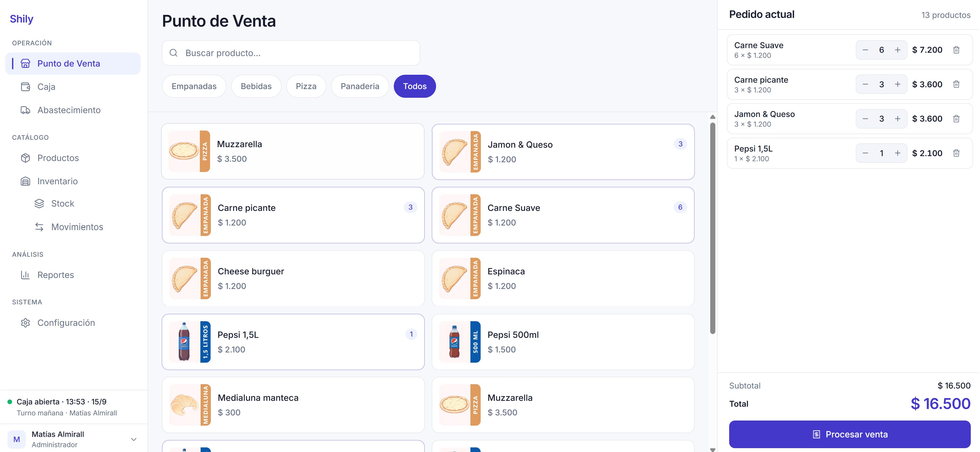Delete the Pepsi 1,5L order line
Image resolution: width=980 pixels, height=452 pixels.
[x=956, y=153]
